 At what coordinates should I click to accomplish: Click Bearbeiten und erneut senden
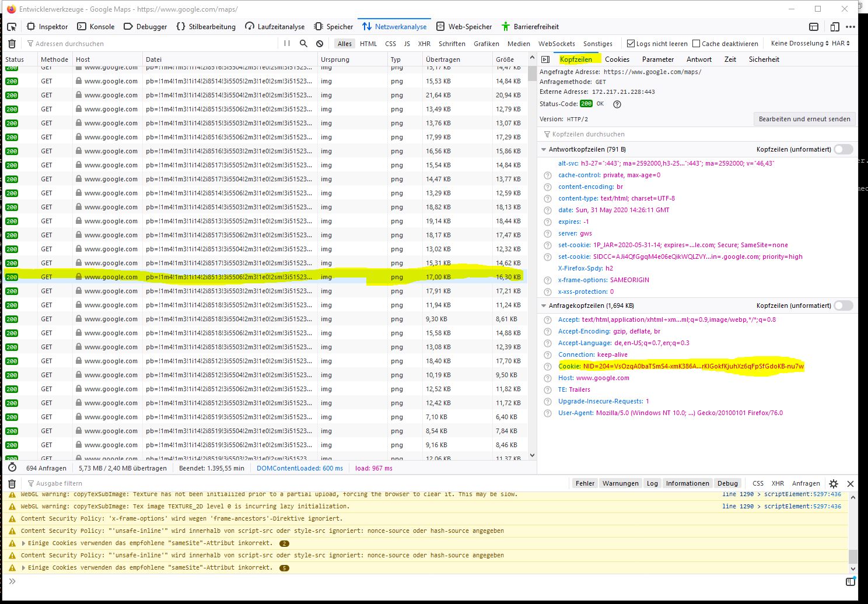[804, 119]
